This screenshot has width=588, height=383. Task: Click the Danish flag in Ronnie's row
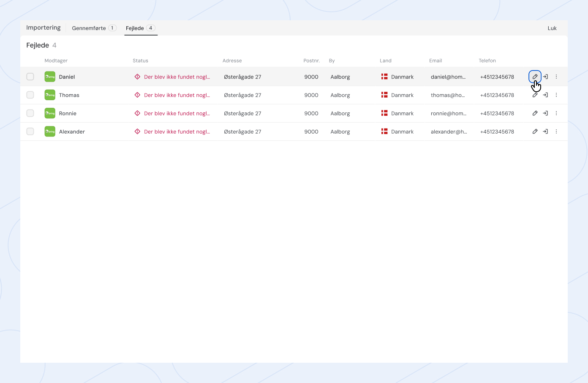pos(384,113)
